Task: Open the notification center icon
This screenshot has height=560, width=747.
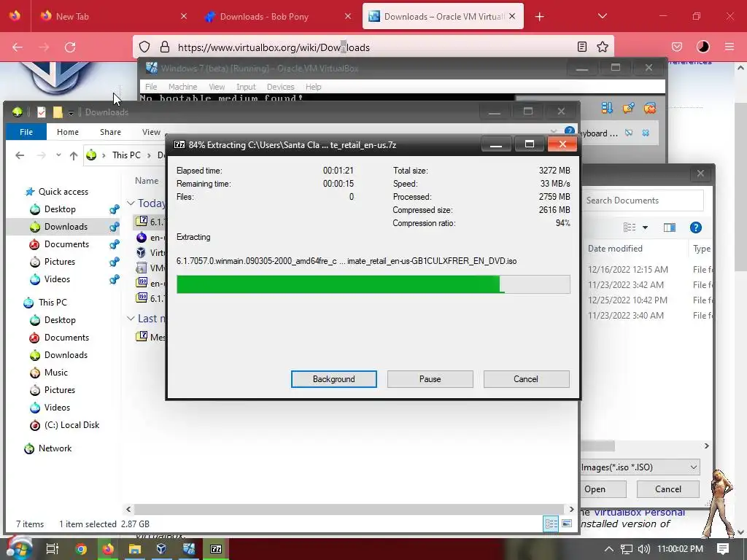Action: (x=723, y=548)
